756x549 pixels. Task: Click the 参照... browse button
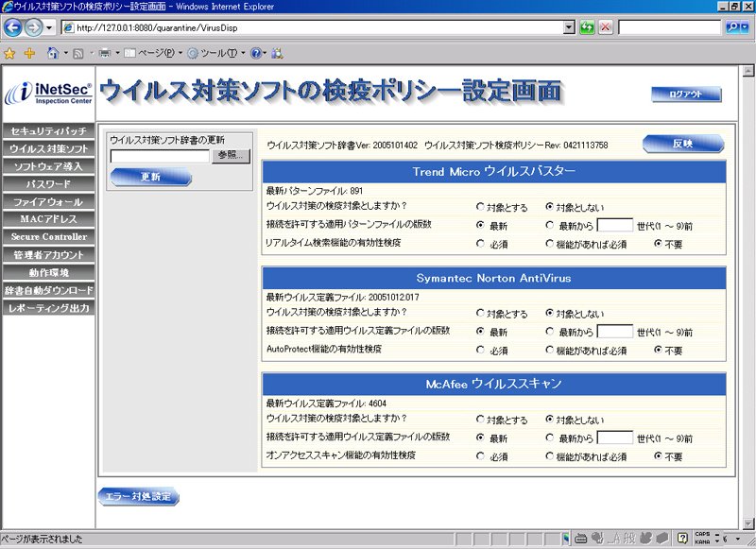click(x=231, y=156)
